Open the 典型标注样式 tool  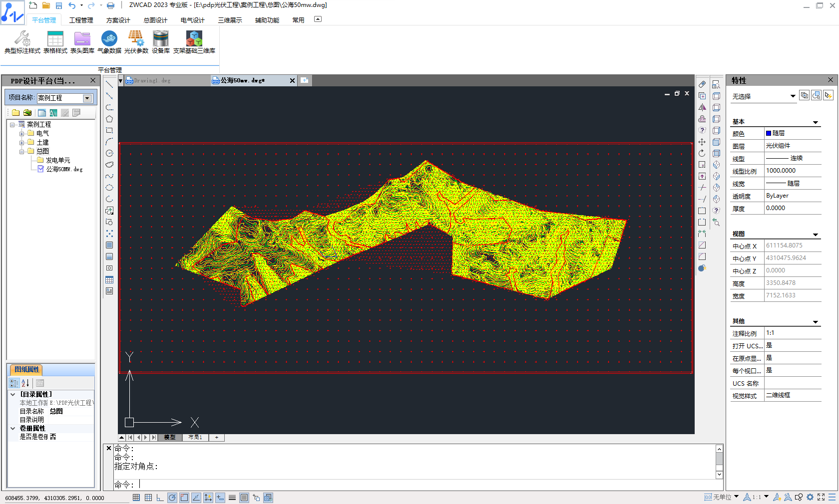[22, 42]
